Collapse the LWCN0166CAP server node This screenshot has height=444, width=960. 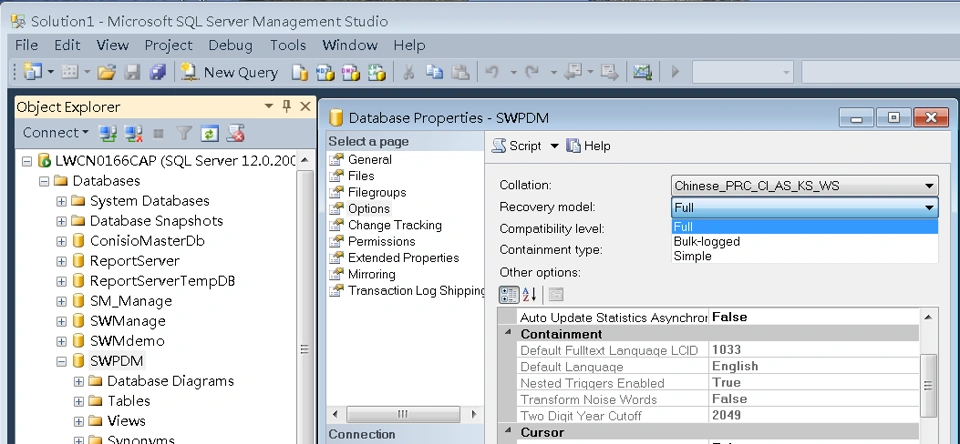(x=26, y=161)
